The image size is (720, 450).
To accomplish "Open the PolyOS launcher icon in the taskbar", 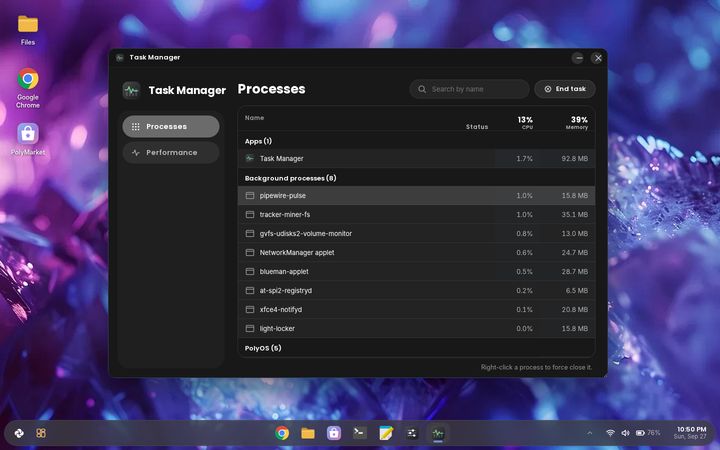I will (19, 433).
